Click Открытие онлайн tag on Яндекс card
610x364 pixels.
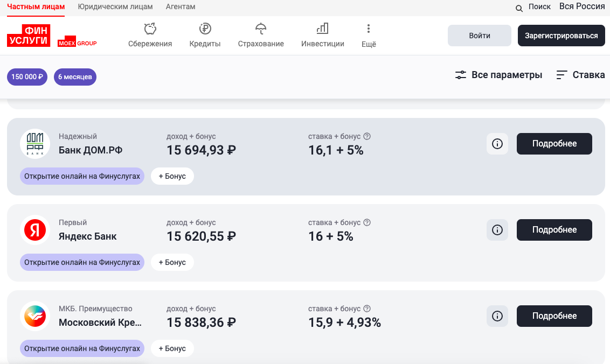coord(82,263)
